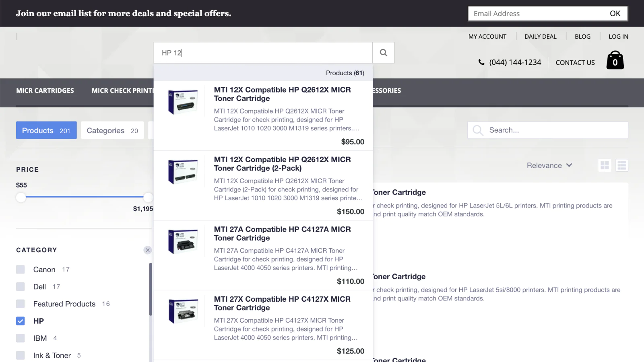
Task: Open MICR CARTRIDGES menu item
Action: pos(45,90)
